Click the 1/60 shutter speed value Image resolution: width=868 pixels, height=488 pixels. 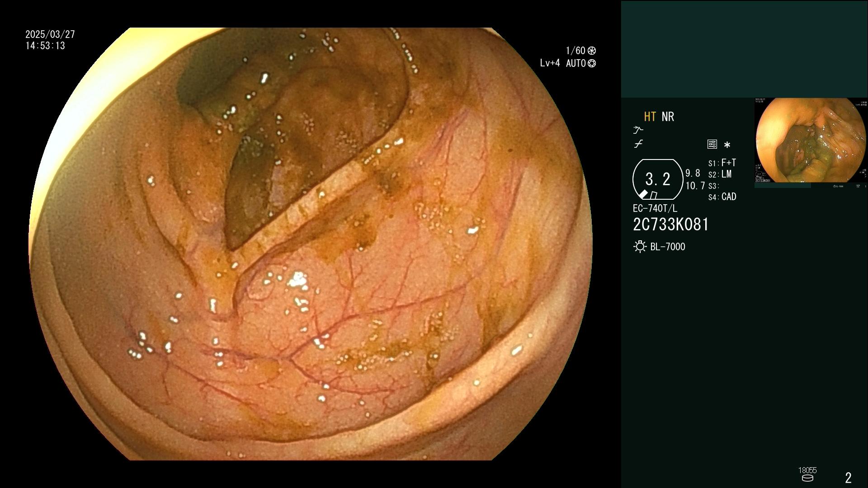click(x=576, y=51)
